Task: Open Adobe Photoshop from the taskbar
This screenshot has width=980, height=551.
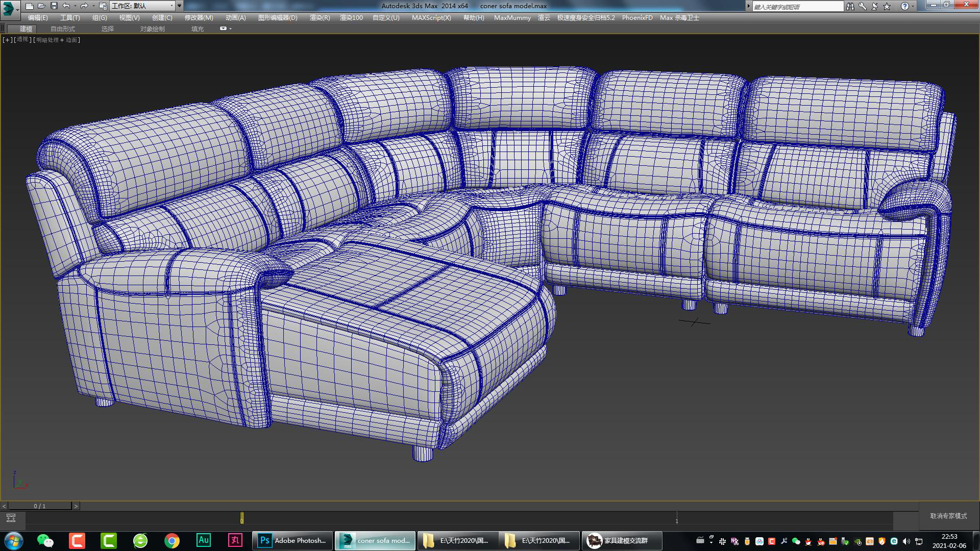Action: 292,541
